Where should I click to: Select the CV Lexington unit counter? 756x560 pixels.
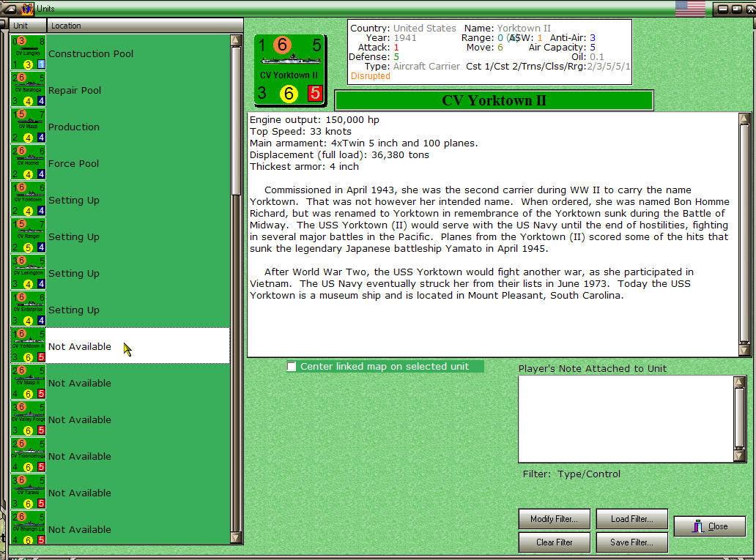pos(28,273)
